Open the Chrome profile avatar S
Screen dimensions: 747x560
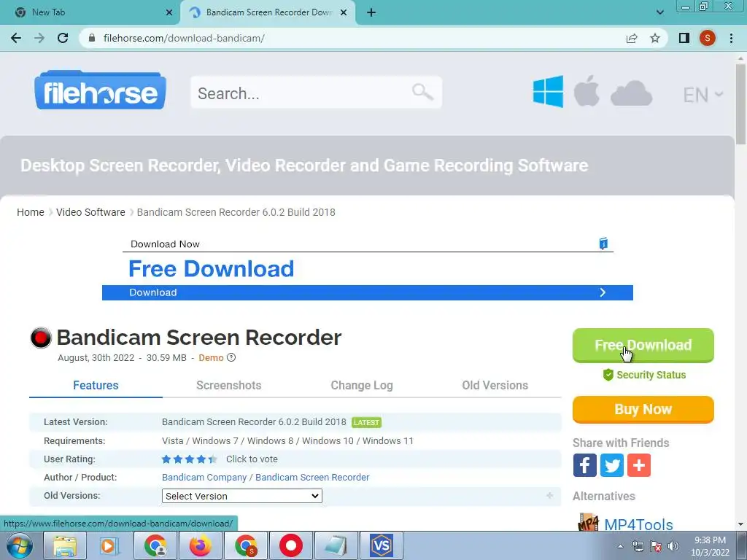pos(708,38)
